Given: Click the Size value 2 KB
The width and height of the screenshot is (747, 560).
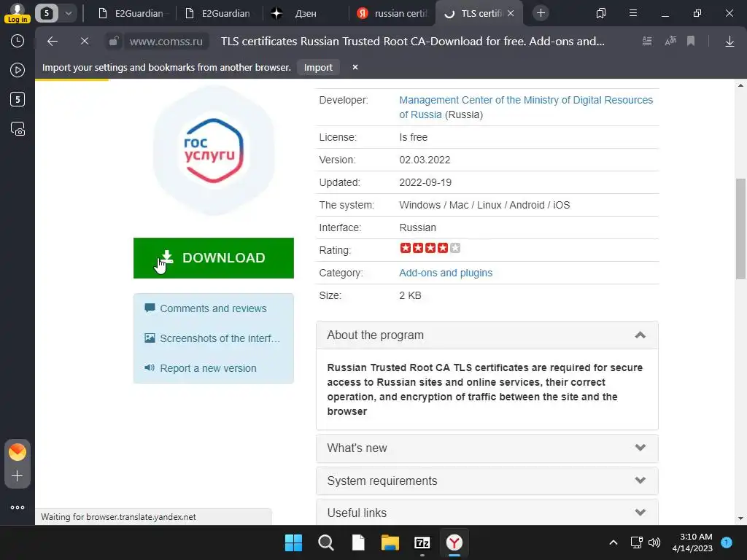Looking at the screenshot, I should [x=410, y=296].
